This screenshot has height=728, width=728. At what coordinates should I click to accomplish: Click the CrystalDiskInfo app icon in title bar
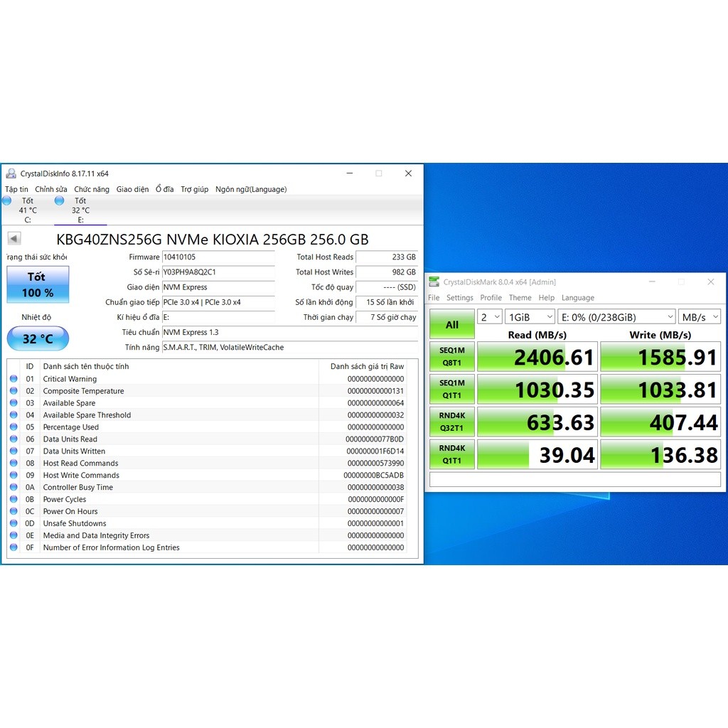tap(11, 173)
